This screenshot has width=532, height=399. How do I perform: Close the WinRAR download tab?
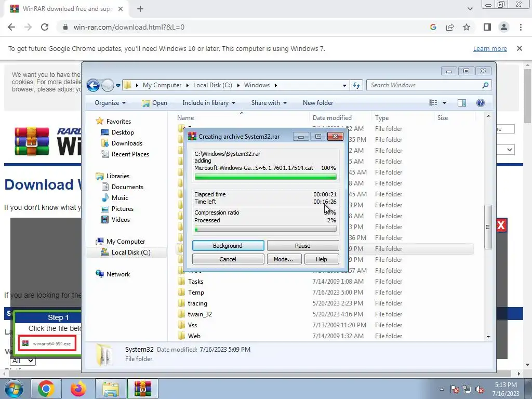121,9
